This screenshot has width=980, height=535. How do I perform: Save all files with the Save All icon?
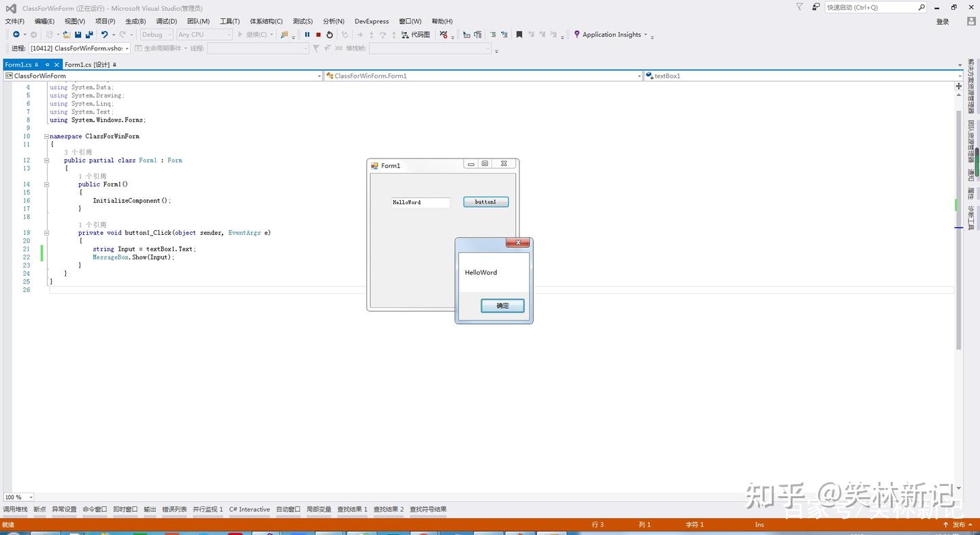click(89, 35)
